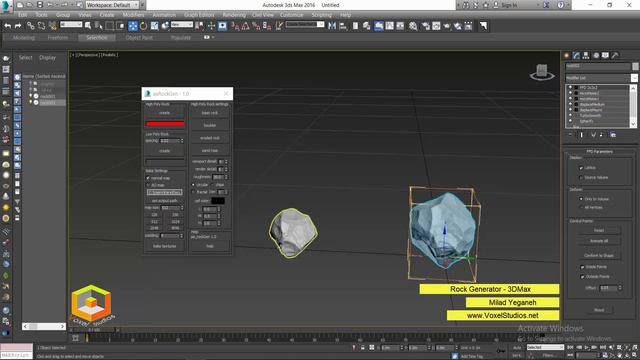
Task: Open the Scripting menu
Action: point(322,15)
